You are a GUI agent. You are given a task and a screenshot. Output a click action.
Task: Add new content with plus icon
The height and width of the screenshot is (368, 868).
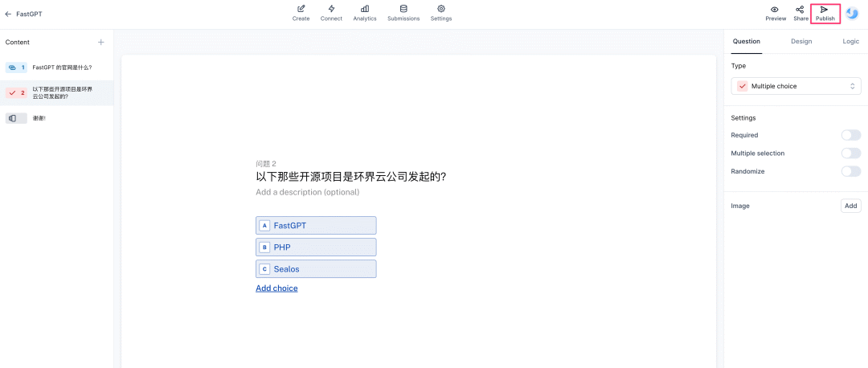[x=100, y=42]
